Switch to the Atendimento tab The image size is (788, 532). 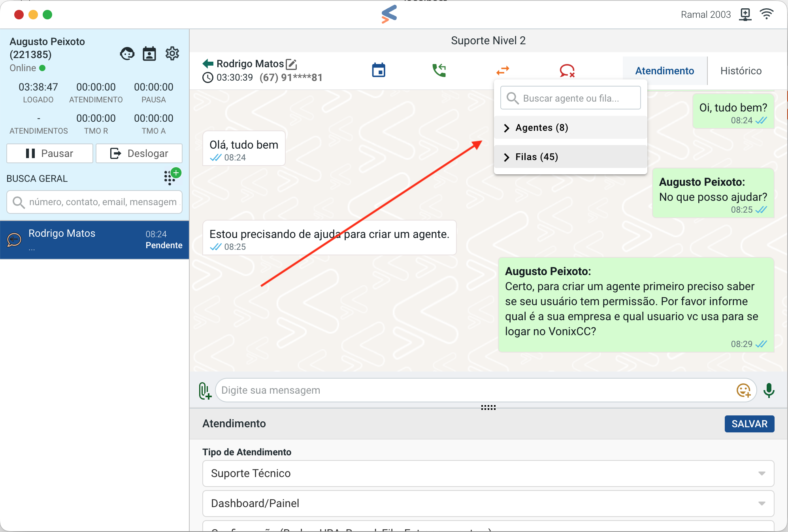click(x=665, y=71)
